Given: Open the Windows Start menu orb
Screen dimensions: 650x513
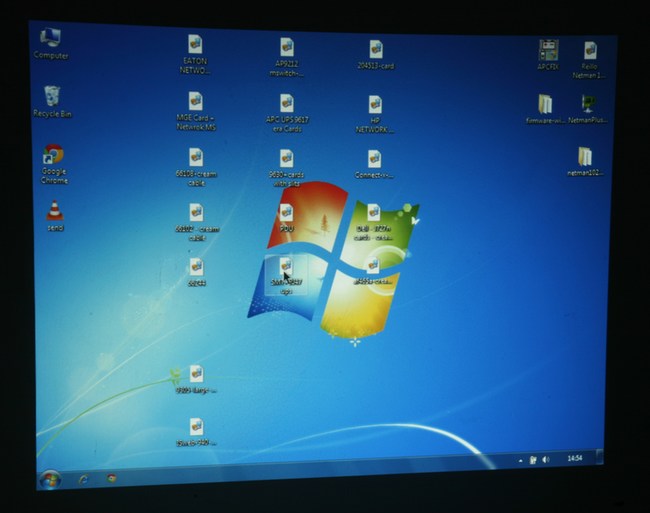Looking at the screenshot, I should 51,481.
